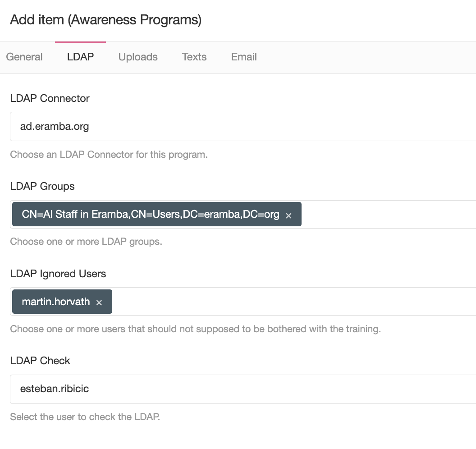Go to the Texts tab
The image size is (476, 449).
(x=194, y=57)
